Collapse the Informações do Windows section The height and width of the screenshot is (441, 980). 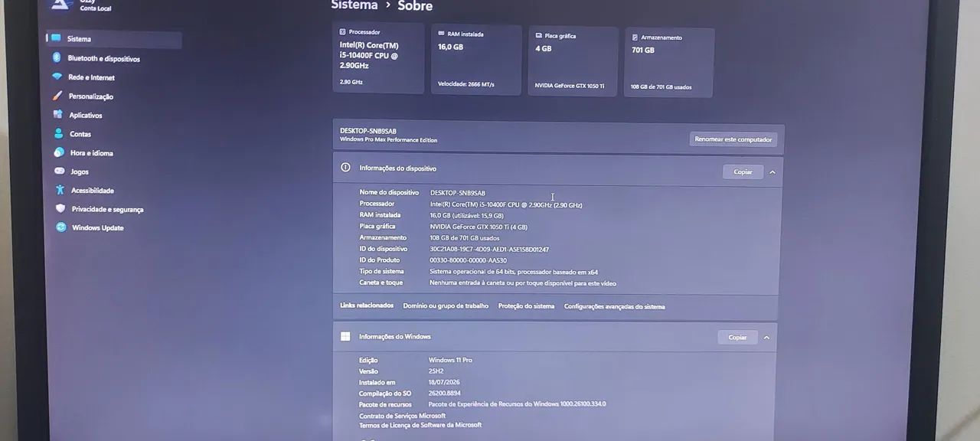tap(766, 338)
